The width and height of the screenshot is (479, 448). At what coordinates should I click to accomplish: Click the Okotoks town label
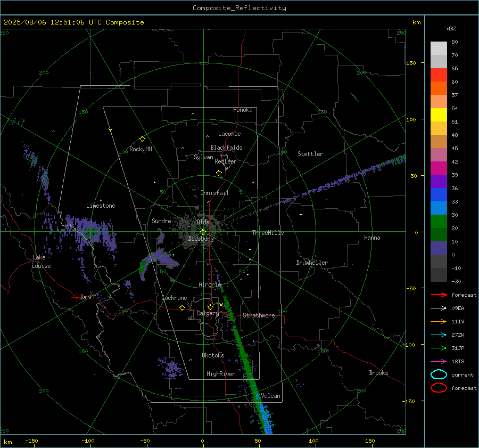(x=213, y=355)
